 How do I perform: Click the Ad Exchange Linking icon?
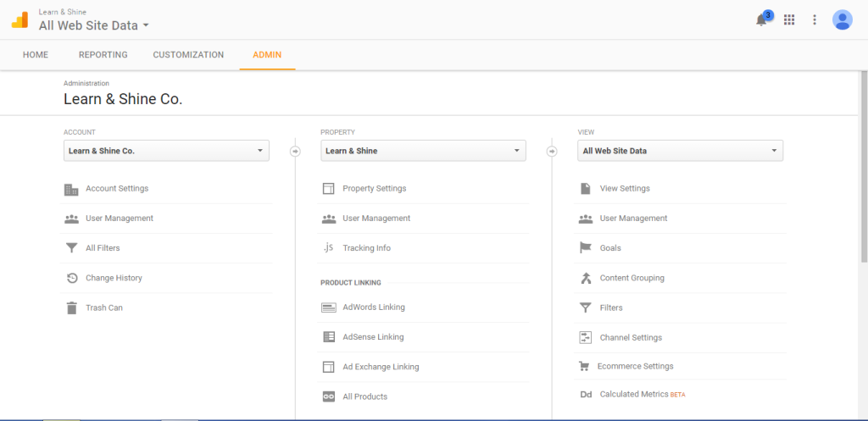(328, 367)
